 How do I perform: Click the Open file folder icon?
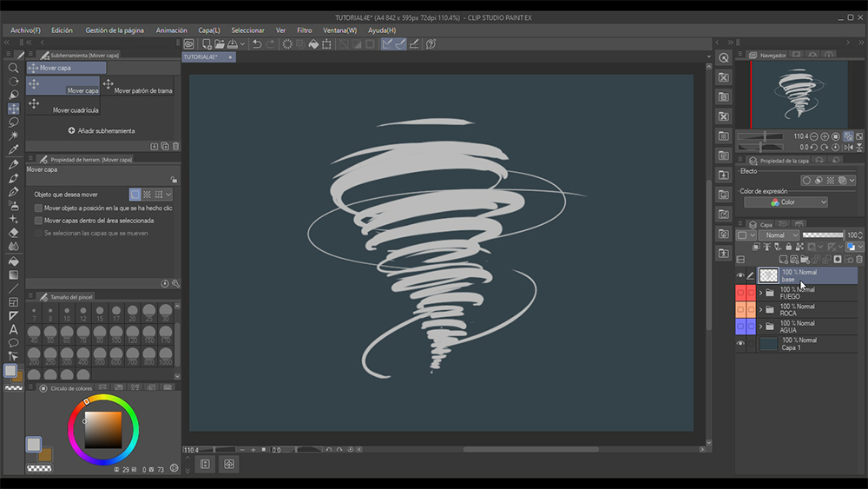coord(220,43)
